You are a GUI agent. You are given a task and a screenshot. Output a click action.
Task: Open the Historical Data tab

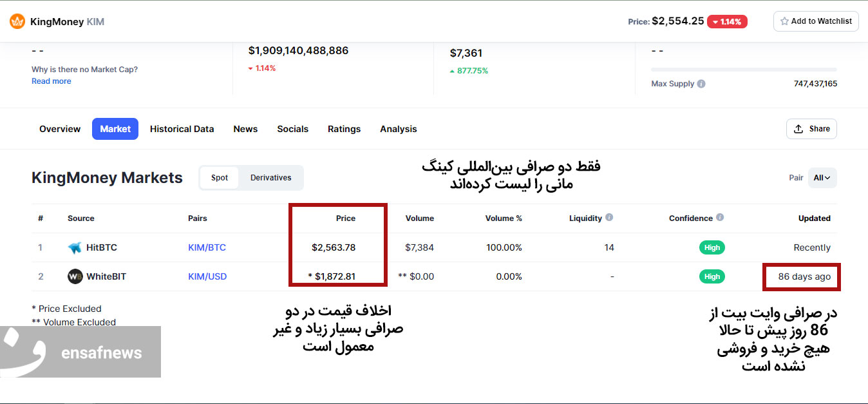point(182,129)
